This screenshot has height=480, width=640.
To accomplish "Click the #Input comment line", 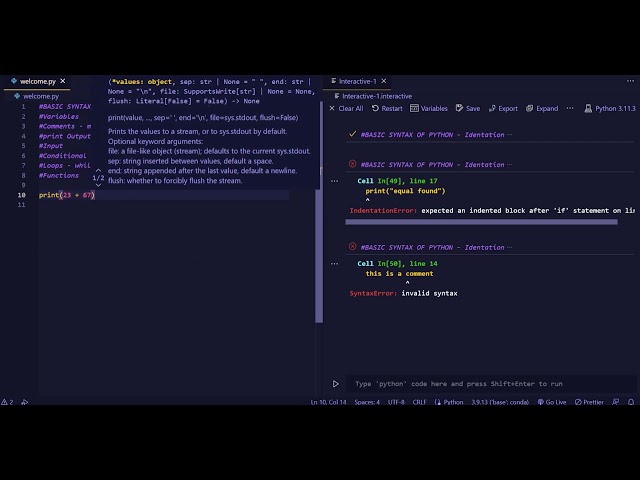I will [x=51, y=146].
